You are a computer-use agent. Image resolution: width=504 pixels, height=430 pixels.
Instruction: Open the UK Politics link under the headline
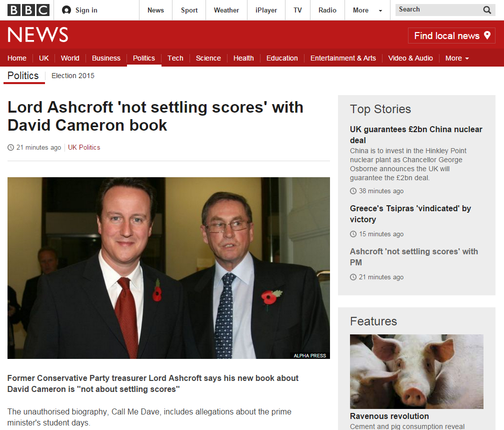pyautogui.click(x=84, y=147)
